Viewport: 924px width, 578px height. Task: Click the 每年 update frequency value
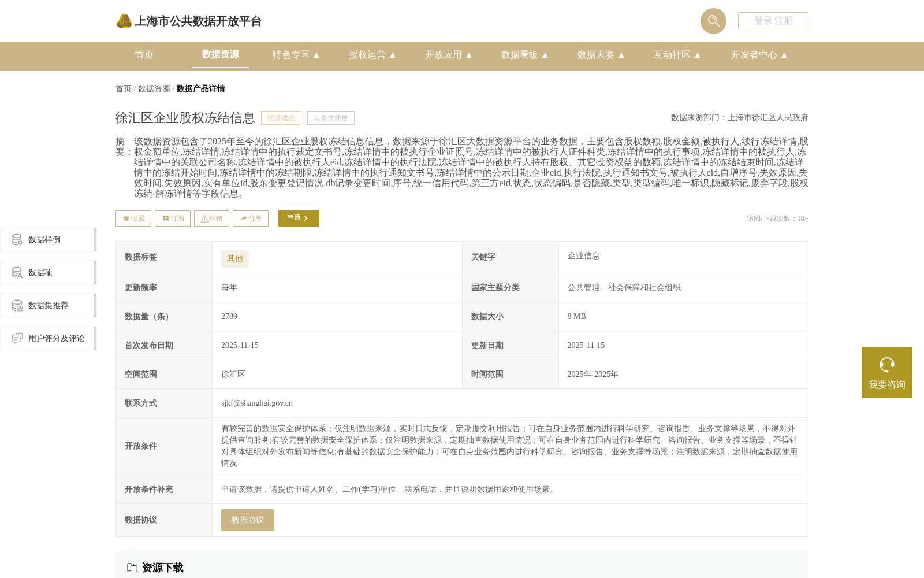[x=229, y=288]
